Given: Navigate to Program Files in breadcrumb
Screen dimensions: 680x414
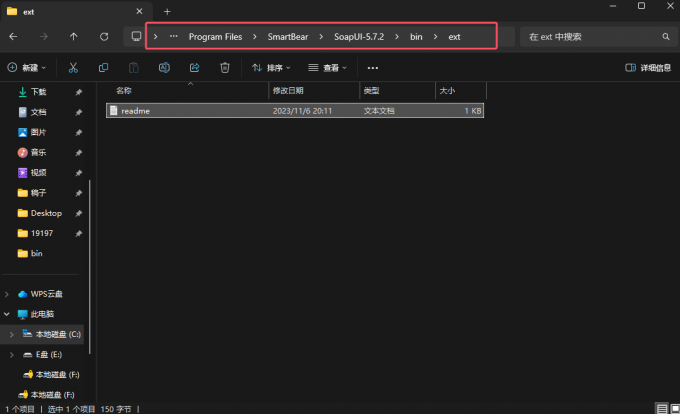Looking at the screenshot, I should [215, 37].
